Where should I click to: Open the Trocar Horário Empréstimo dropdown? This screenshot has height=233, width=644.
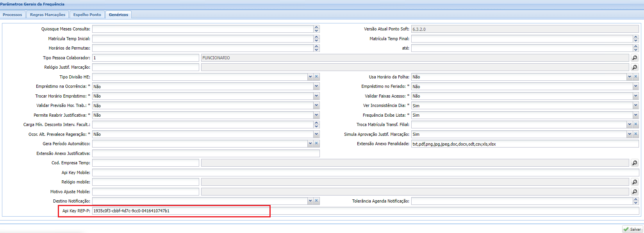[x=316, y=96]
